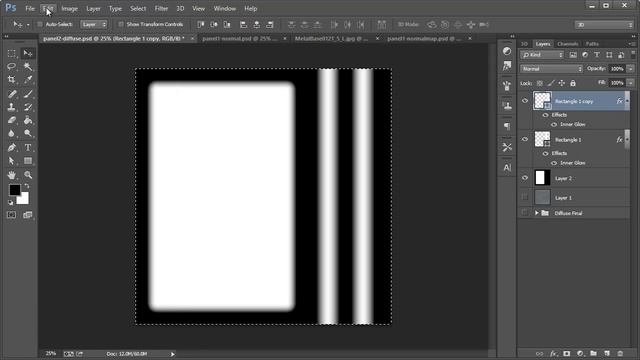This screenshot has width=640, height=360.
Task: Swap foreground and background colors
Action: 27,186
